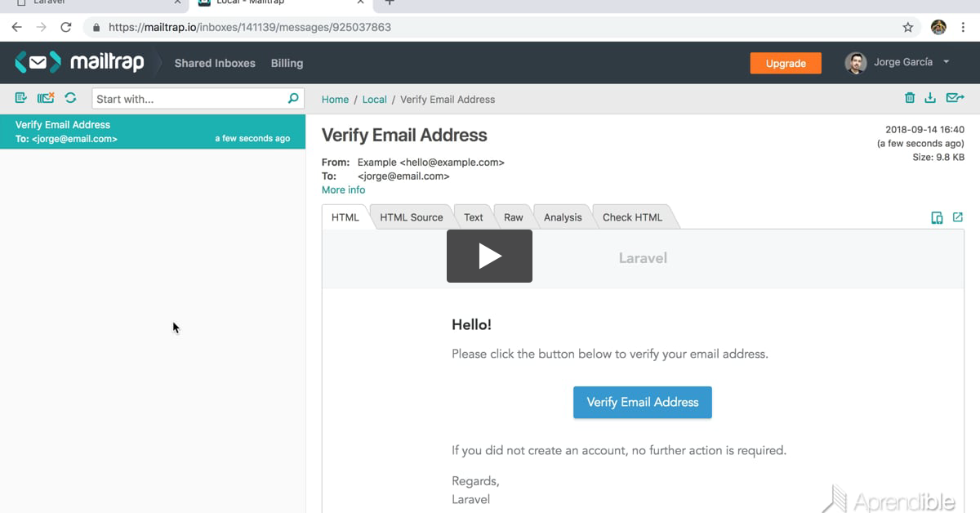
Task: Toggle the mobile/device preview icon
Action: pos(938,217)
